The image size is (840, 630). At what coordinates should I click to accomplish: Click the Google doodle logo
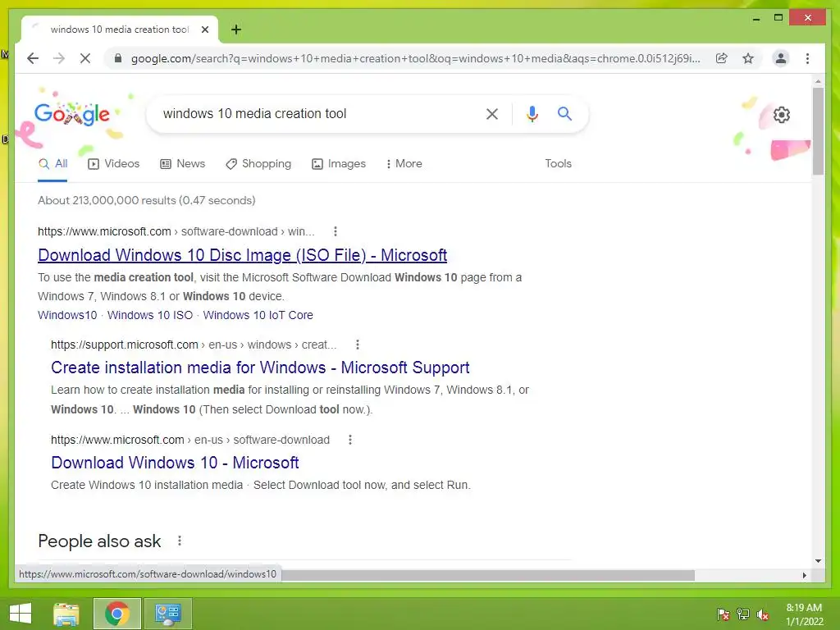(x=72, y=114)
